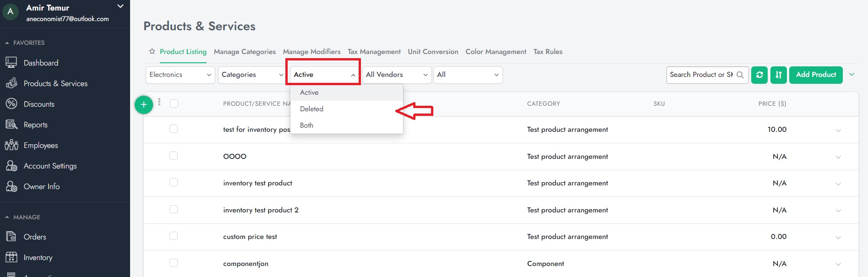Image resolution: width=868 pixels, height=277 pixels.
Task: Open the Electronics dropdown filter
Action: (x=180, y=75)
